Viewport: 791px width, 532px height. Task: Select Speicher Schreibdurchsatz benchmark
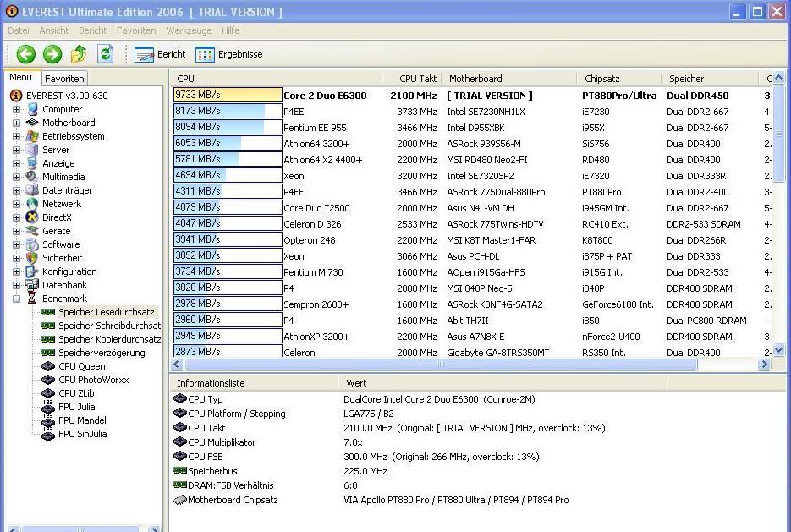pos(109,326)
